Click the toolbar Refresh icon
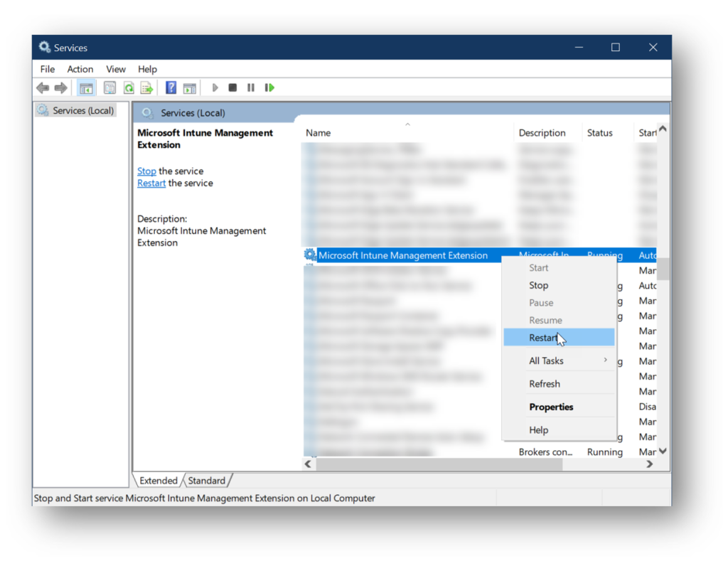Viewport: 728px width, 561px height. pyautogui.click(x=129, y=87)
